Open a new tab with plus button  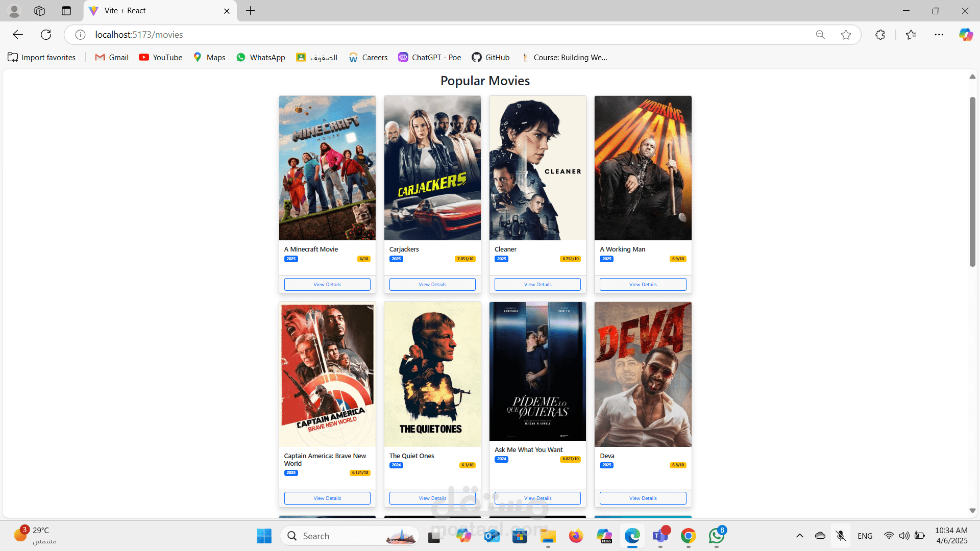[250, 11]
